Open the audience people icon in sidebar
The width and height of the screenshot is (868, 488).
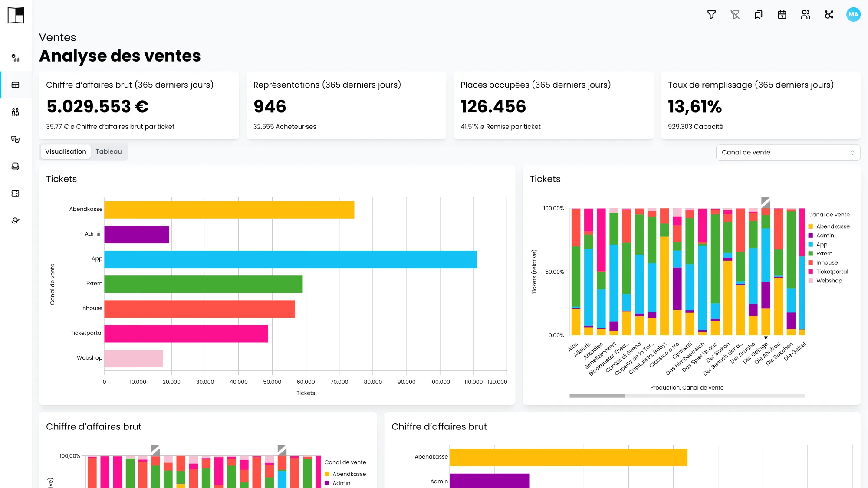16,112
